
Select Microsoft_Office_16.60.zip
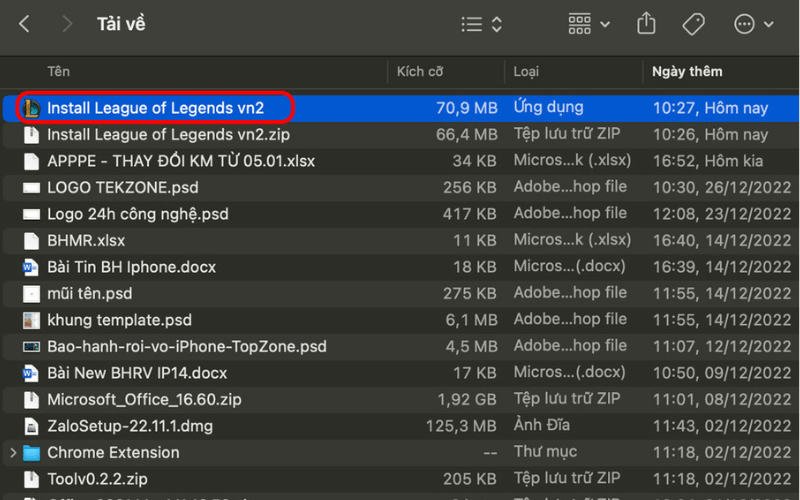(144, 400)
